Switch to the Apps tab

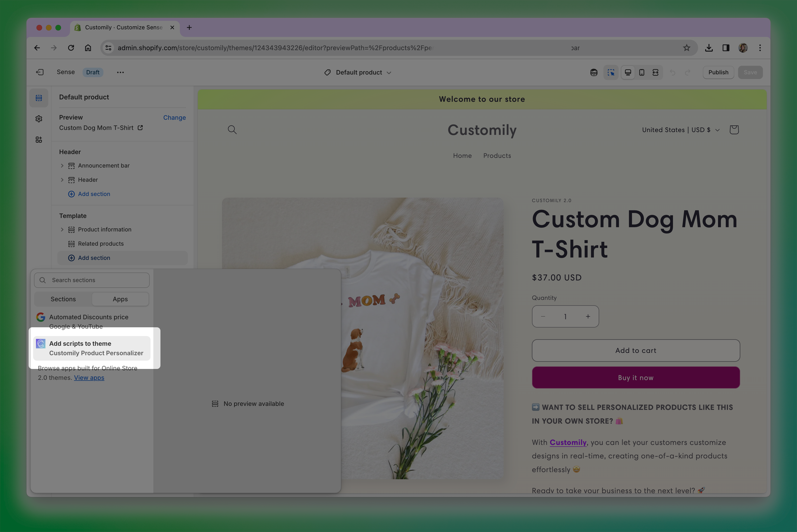pyautogui.click(x=120, y=299)
